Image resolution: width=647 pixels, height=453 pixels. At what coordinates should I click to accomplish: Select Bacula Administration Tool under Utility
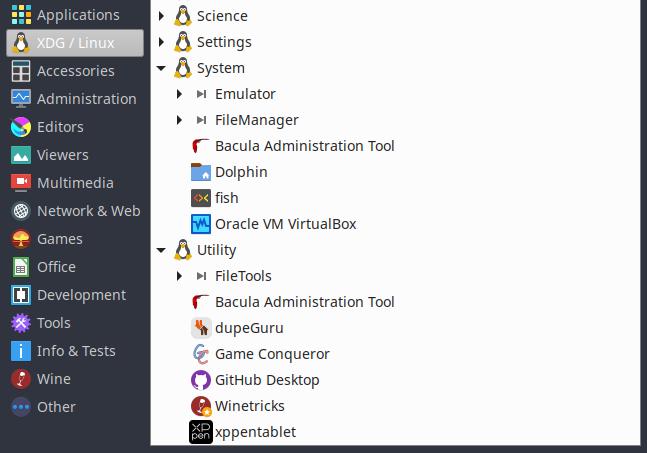coord(304,302)
